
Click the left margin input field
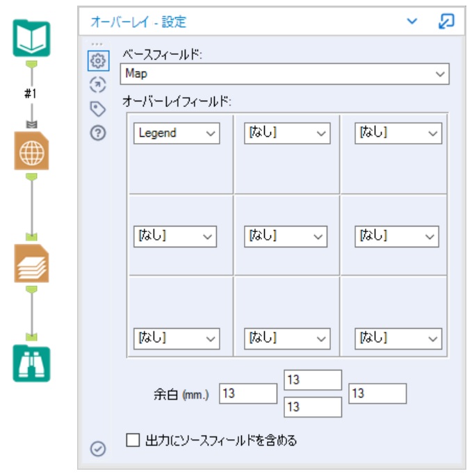point(248,393)
